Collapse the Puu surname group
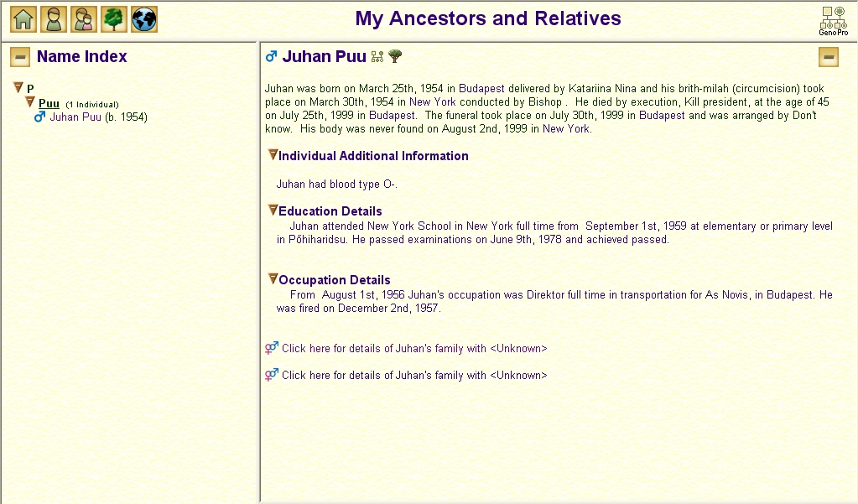The width and height of the screenshot is (858, 504). tap(30, 102)
